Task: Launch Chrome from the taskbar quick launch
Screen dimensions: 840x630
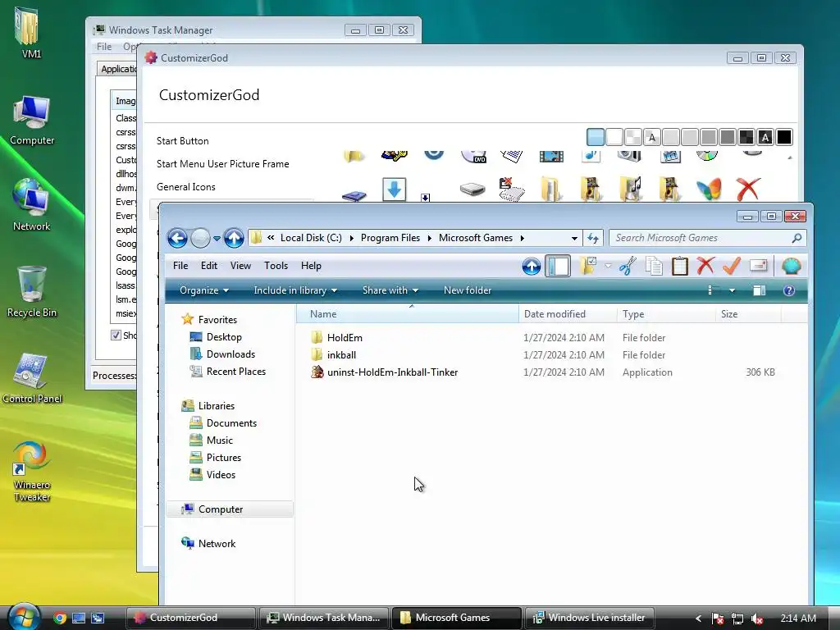Action: (60, 618)
